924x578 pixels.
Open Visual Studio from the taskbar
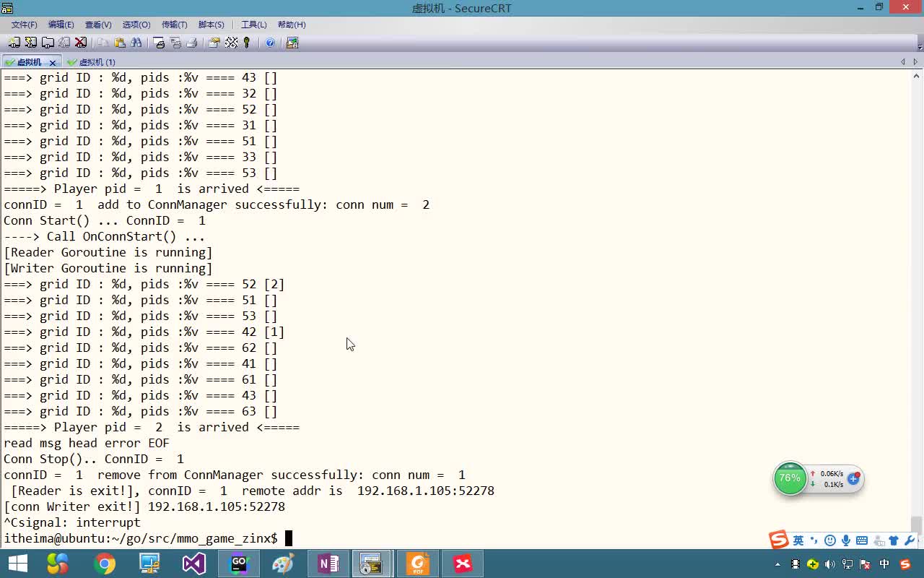coord(194,564)
